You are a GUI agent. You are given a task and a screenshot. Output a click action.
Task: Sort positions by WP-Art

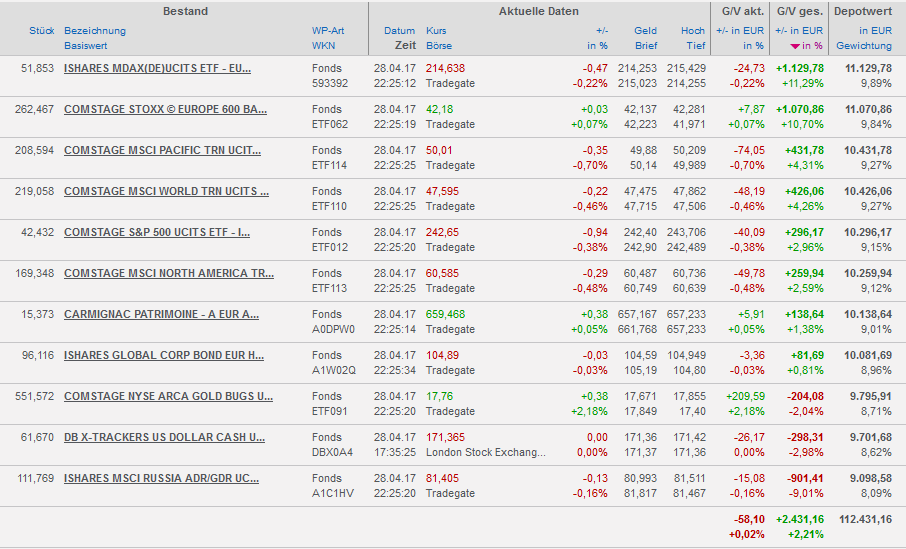point(328,31)
